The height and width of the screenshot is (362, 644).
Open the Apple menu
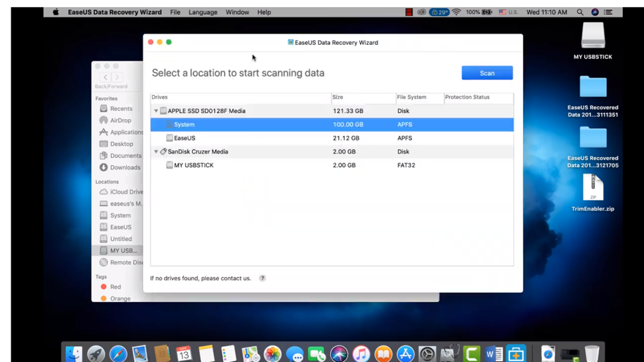(56, 12)
